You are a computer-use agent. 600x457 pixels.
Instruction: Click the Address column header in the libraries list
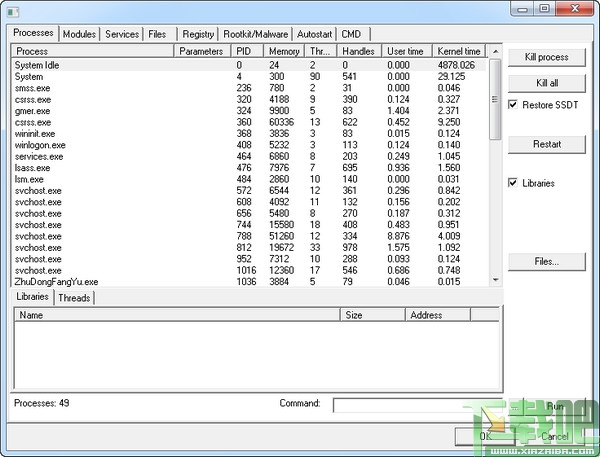(437, 315)
